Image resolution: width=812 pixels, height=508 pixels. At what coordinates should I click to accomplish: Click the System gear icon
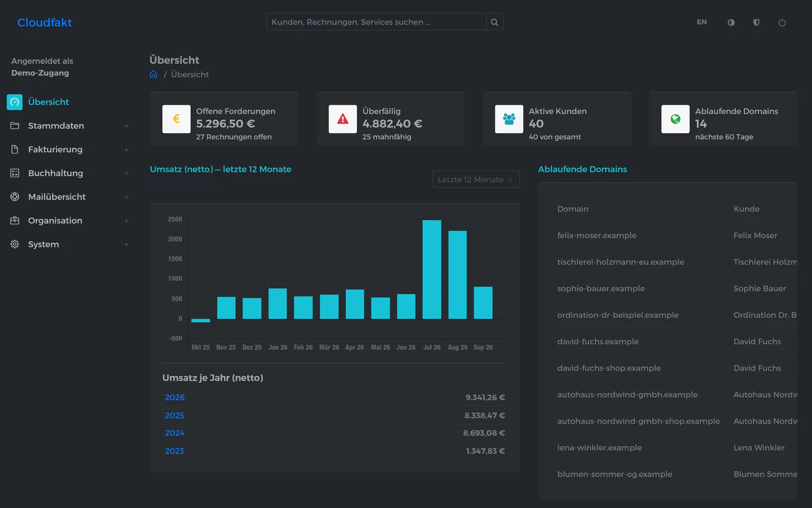[x=15, y=244]
